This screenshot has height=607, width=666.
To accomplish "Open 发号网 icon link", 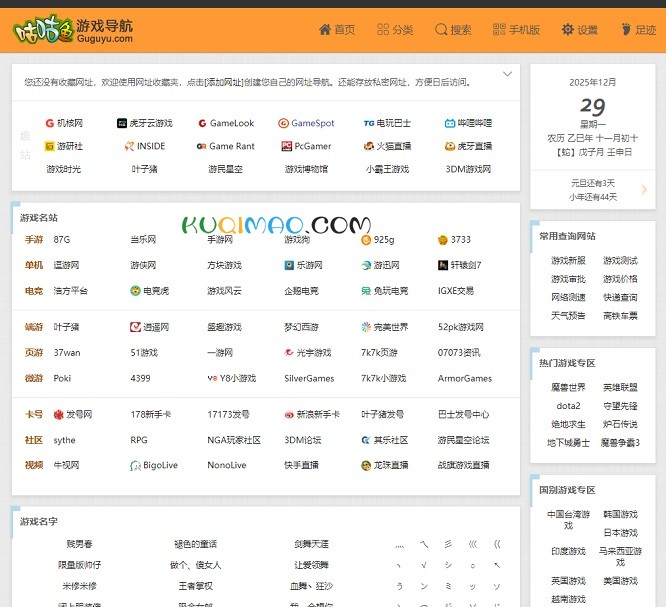I will click(73, 415).
